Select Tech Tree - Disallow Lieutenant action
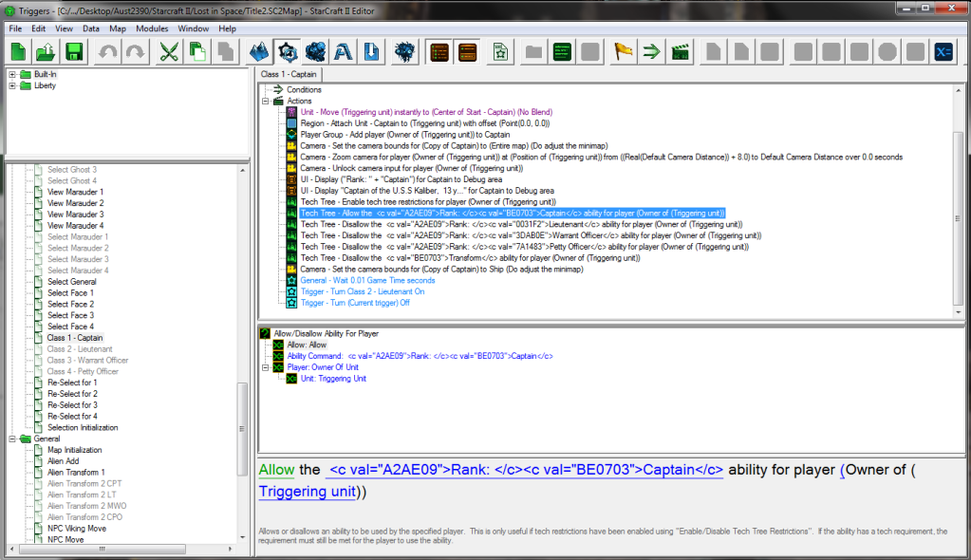The height and width of the screenshot is (560, 971). click(x=521, y=224)
